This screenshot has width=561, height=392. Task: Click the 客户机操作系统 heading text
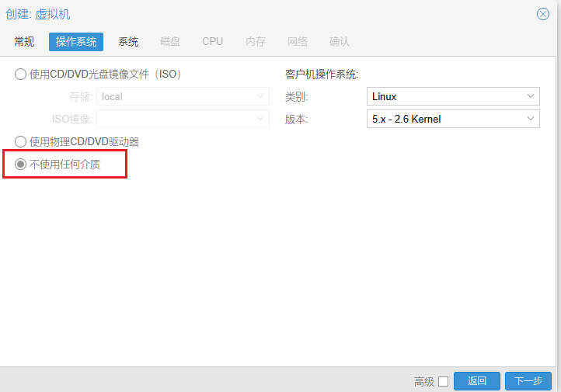click(x=322, y=75)
